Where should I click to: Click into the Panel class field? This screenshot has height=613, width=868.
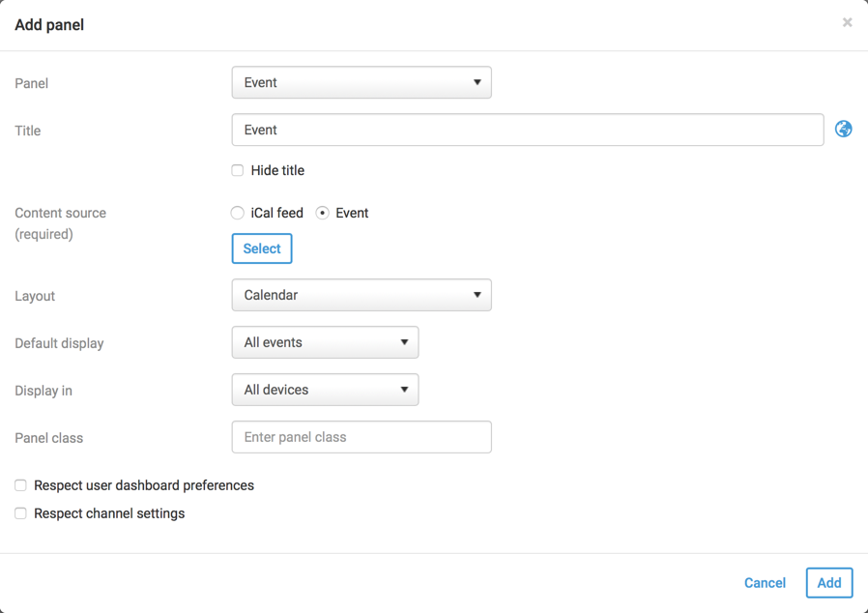[x=362, y=437]
